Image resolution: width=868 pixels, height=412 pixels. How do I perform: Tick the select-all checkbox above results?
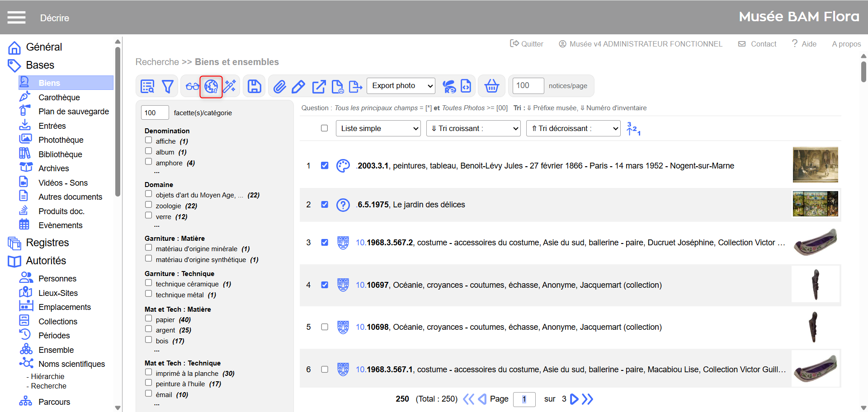coord(324,128)
